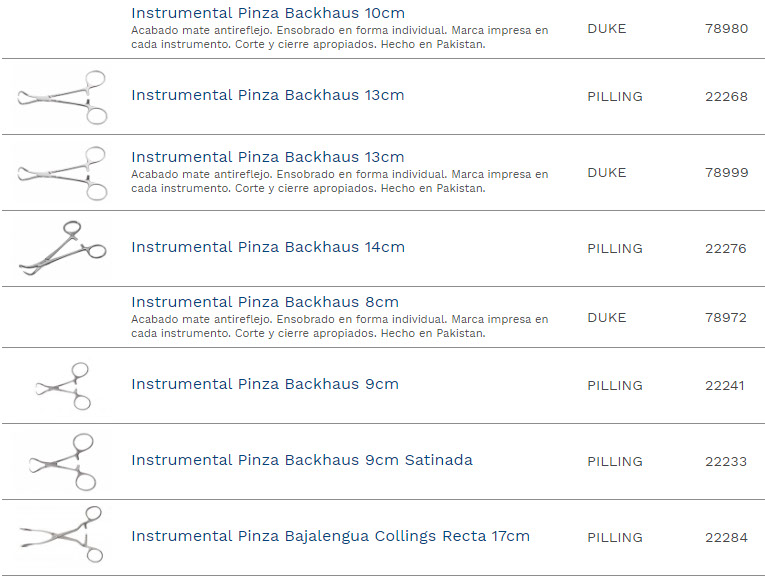
Task: Open Pinza Bajalengua Collings Recta 17cm link
Action: pyautogui.click(x=330, y=536)
